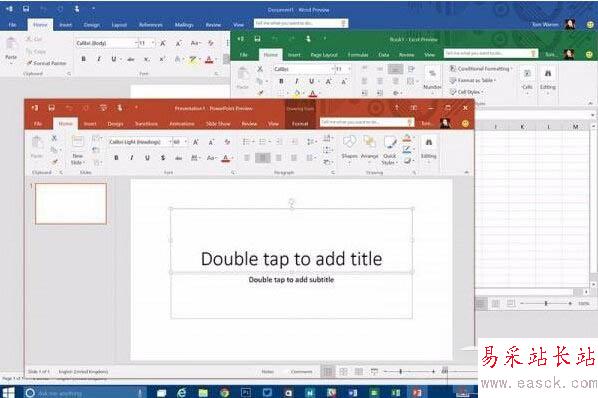Switch to Reading view in PowerPoint
Screen dimensions: 598x398
pos(358,371)
